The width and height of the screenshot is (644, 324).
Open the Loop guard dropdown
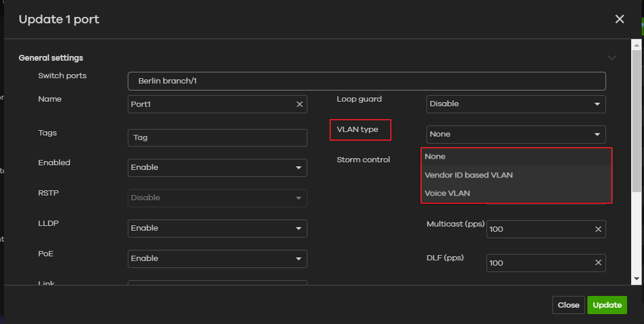(516, 104)
